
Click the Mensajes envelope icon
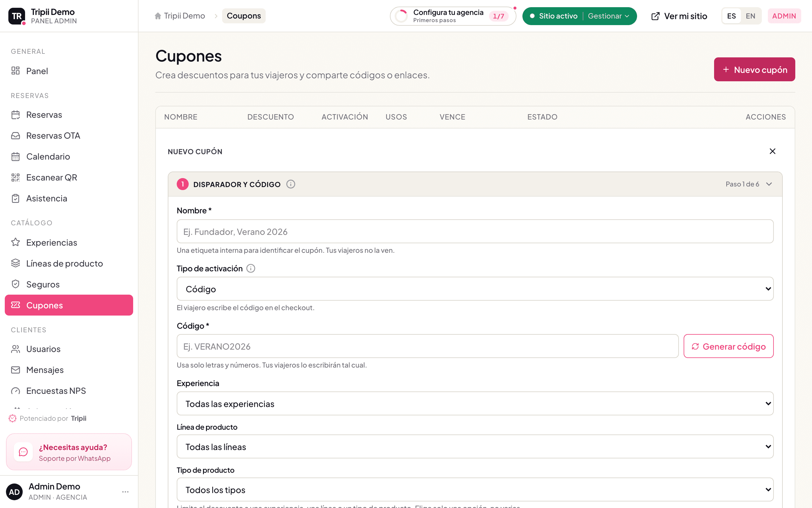click(16, 370)
